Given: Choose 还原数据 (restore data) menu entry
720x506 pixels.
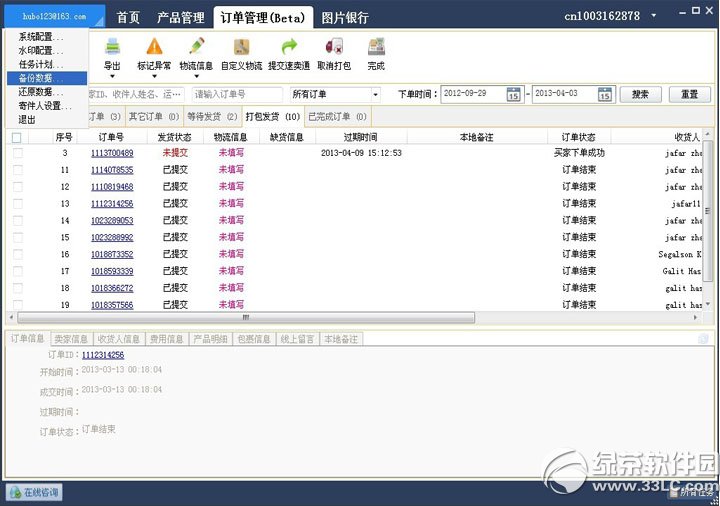Looking at the screenshot, I should pyautogui.click(x=47, y=92).
